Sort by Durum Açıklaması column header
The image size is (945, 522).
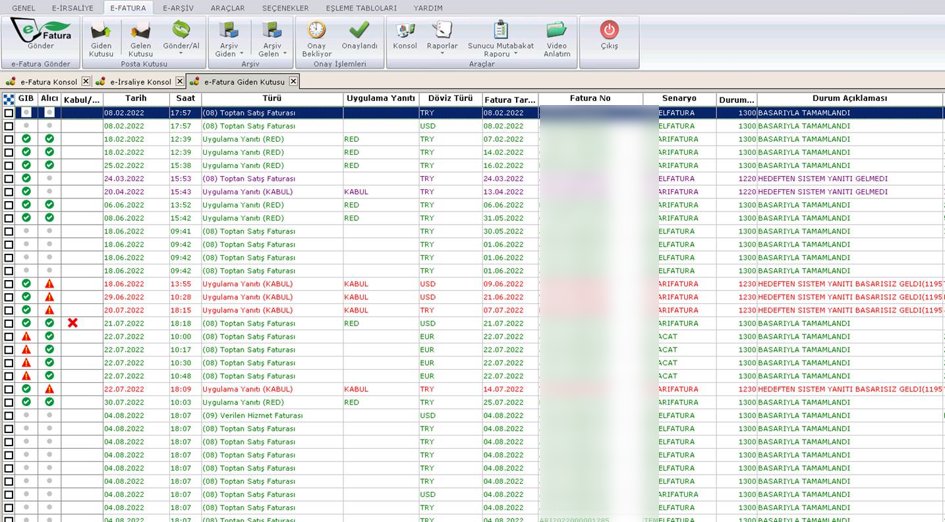click(849, 99)
